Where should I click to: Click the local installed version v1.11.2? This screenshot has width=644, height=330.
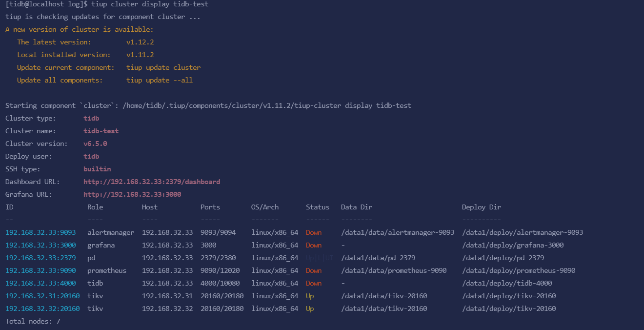click(x=140, y=55)
